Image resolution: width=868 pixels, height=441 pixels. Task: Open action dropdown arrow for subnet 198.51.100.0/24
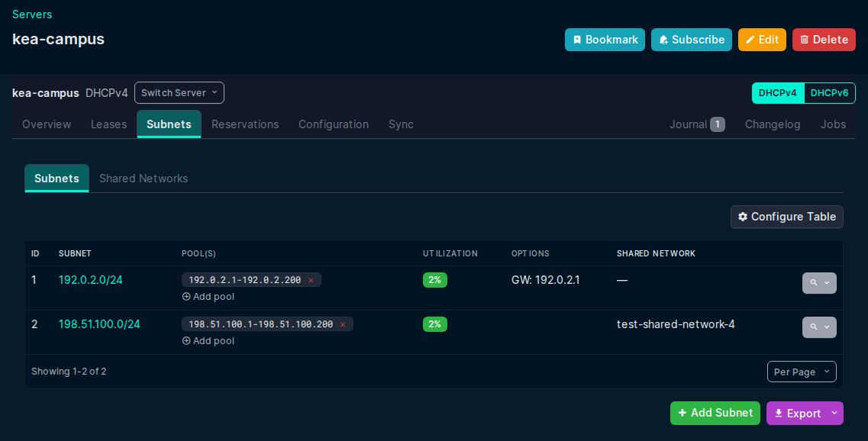(x=827, y=327)
